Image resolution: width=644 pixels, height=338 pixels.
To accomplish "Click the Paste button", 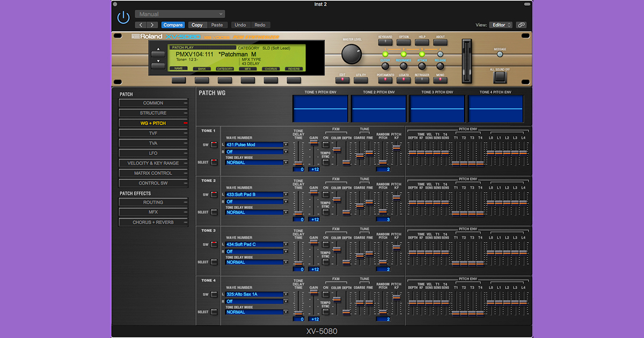I will point(217,25).
